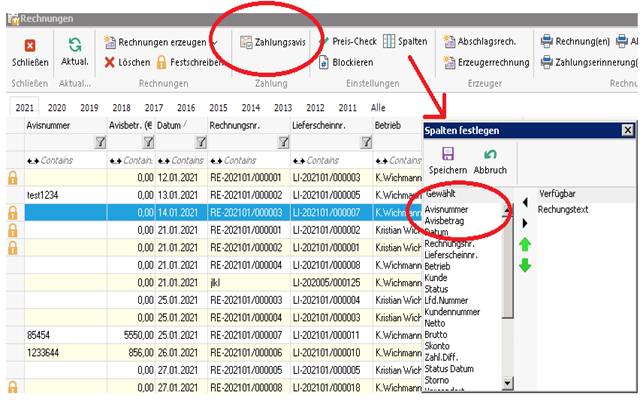Move selected column up with green arrow
The width and height of the screenshot is (640, 408).
pos(525,244)
